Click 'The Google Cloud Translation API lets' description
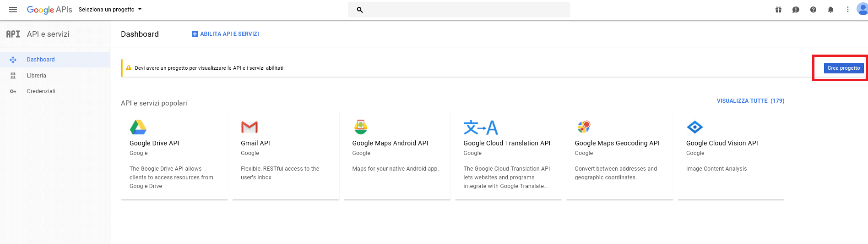 [x=507, y=177]
